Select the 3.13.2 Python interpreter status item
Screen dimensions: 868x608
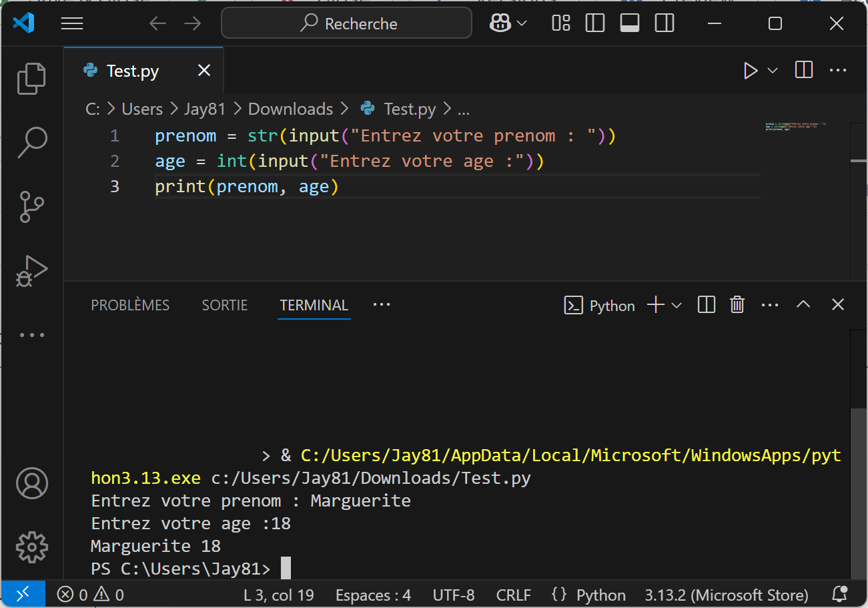[727, 595]
